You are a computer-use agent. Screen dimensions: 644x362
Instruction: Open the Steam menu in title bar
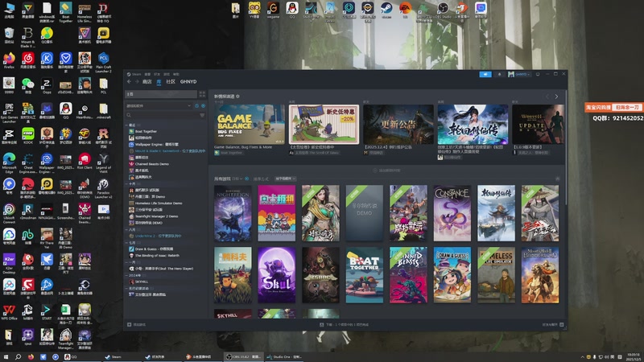(x=134, y=74)
